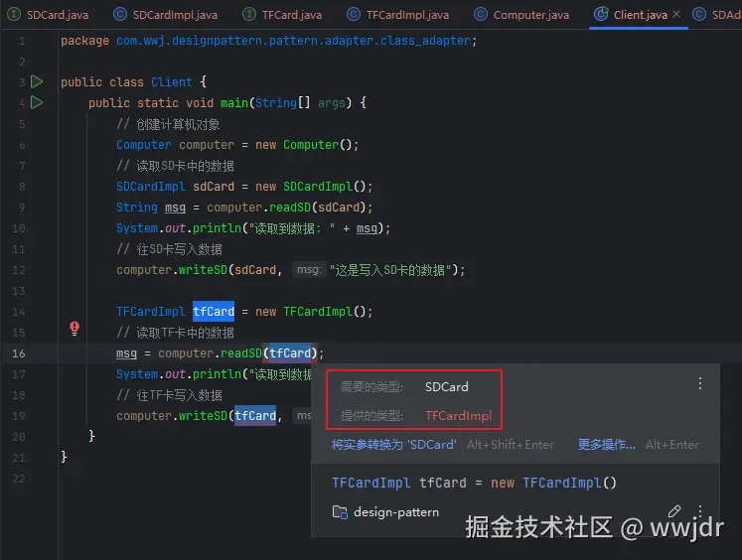Open the documentation popup three-dot menu

click(700, 511)
